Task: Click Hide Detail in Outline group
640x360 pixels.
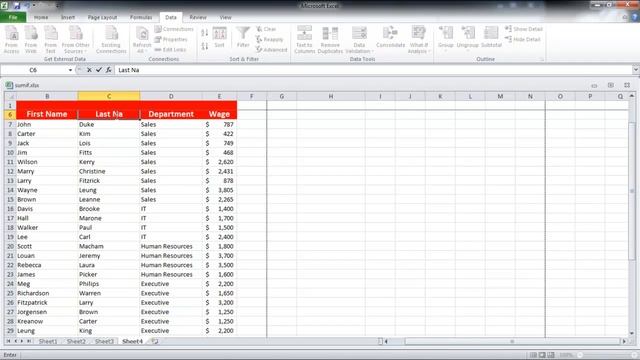Action: point(523,39)
